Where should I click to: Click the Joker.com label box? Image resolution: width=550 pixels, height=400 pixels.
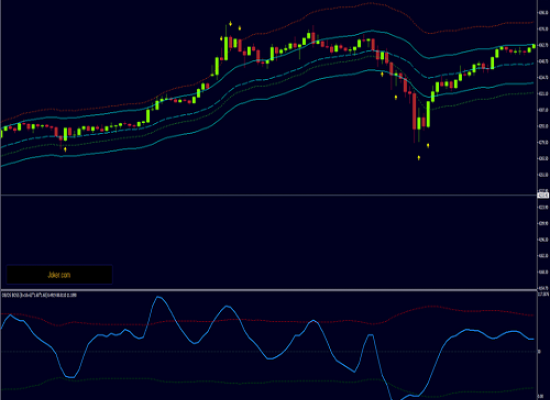point(59,275)
